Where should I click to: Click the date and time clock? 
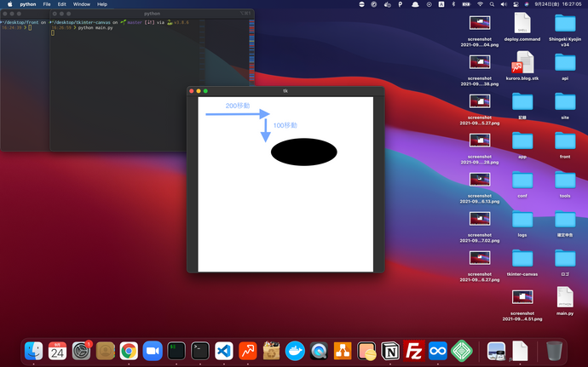pyautogui.click(x=558, y=4)
